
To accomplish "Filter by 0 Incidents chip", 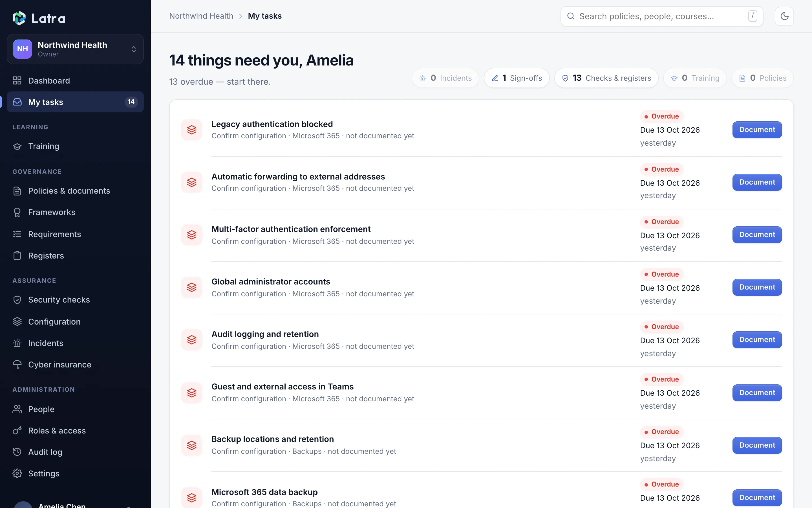I will pos(445,78).
